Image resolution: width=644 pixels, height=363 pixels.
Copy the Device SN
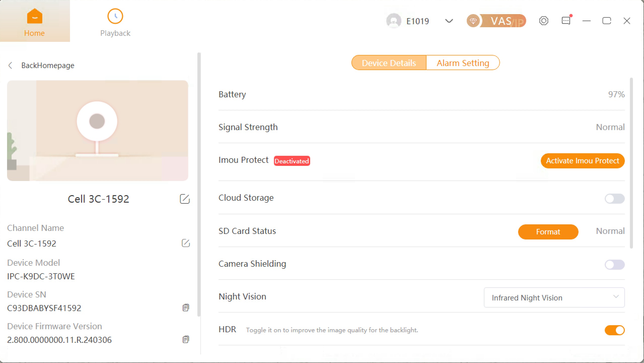tap(186, 308)
